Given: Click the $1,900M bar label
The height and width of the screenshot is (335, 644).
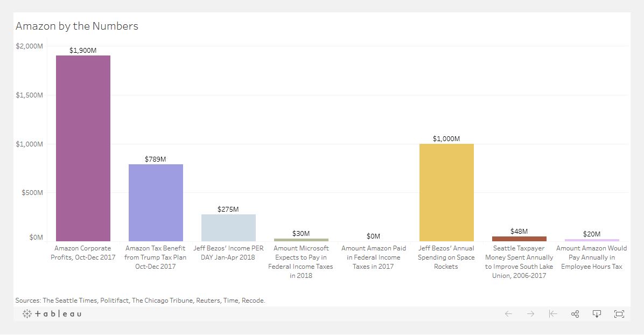Looking at the screenshot, I should [x=83, y=51].
